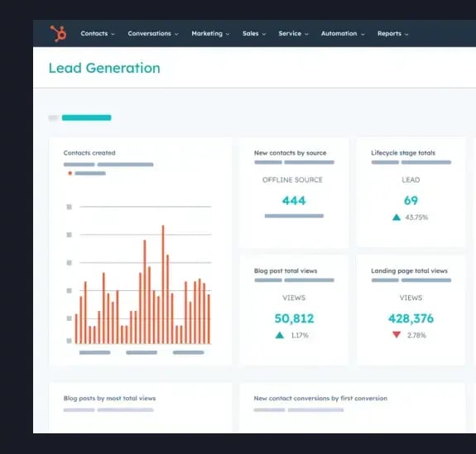Click the tallest bar in Contacts created chart
This screenshot has width=476, height=454.
click(x=163, y=284)
